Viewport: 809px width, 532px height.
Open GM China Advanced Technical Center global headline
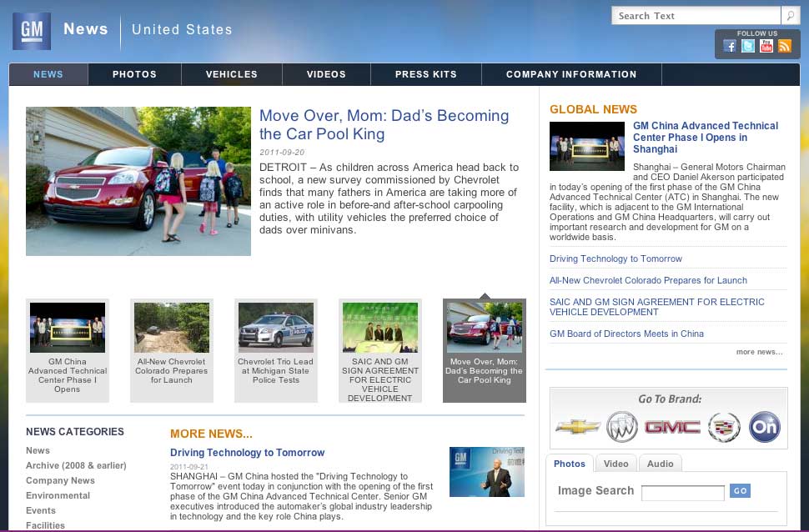pos(706,138)
